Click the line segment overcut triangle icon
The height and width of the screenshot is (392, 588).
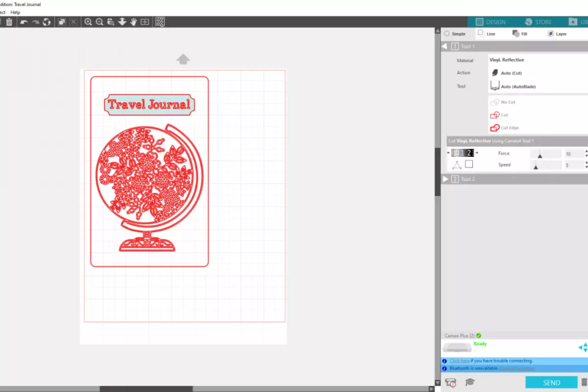tap(457, 165)
